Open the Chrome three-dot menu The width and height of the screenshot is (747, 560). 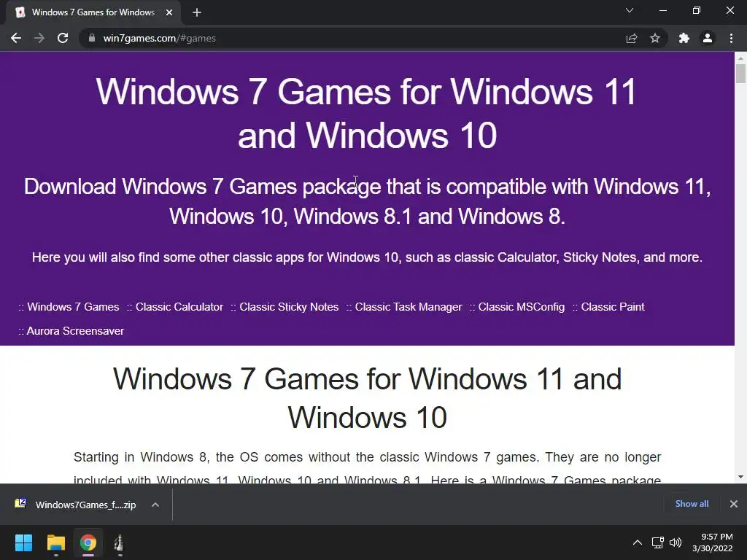[731, 38]
